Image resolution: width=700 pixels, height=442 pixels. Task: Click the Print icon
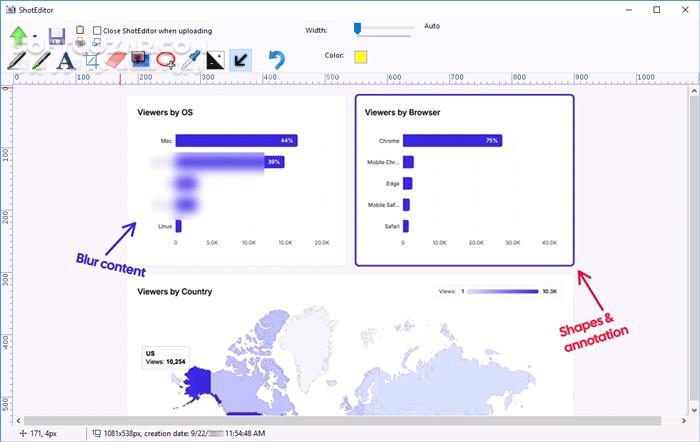pos(80,43)
